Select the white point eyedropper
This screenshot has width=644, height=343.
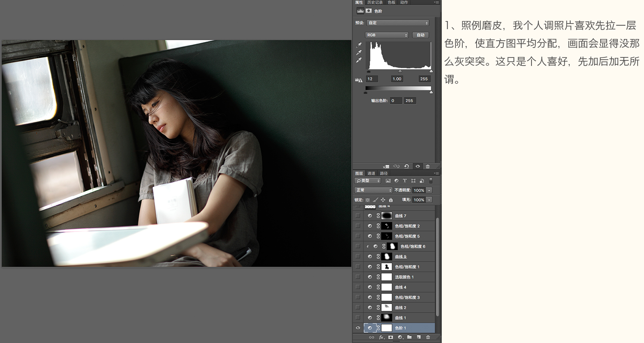pos(359,60)
